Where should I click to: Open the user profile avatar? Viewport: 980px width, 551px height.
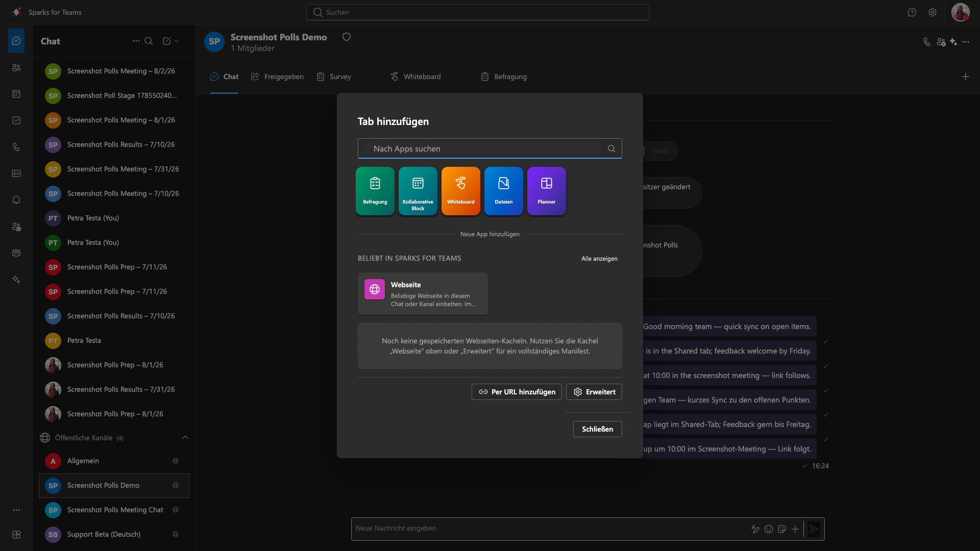pos(961,12)
